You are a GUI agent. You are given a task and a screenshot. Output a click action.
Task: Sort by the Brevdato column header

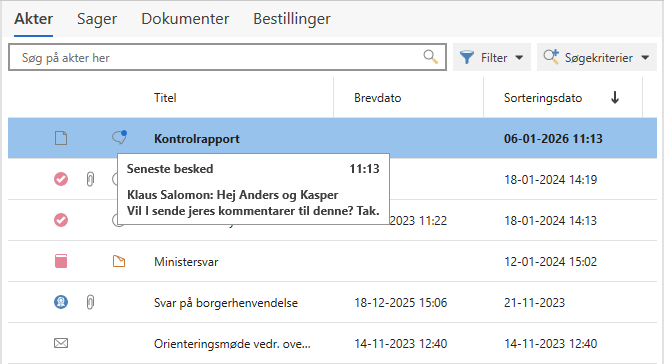pos(378,98)
